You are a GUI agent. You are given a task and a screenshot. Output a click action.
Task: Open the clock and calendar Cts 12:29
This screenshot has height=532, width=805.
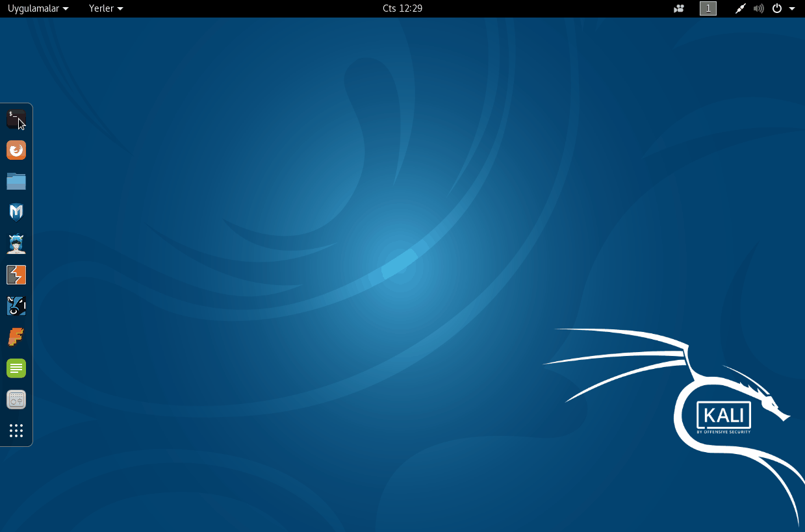pos(402,8)
